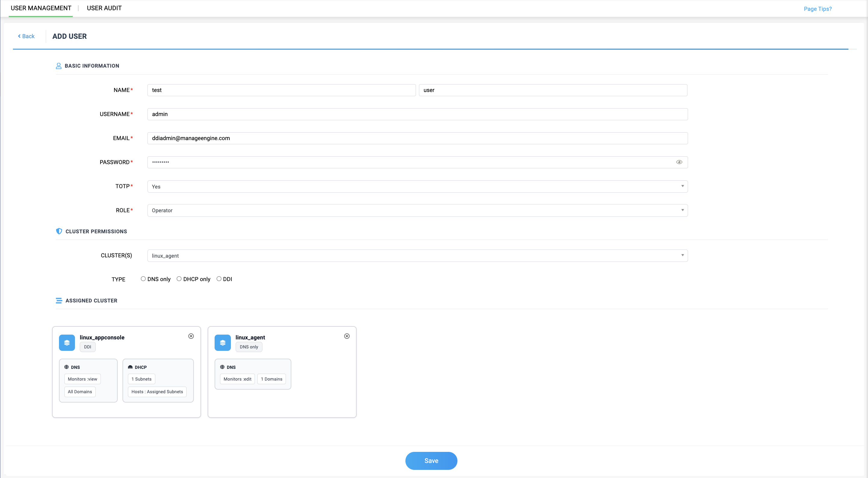Click the Basic Information user icon
The width and height of the screenshot is (868, 478).
tap(59, 66)
